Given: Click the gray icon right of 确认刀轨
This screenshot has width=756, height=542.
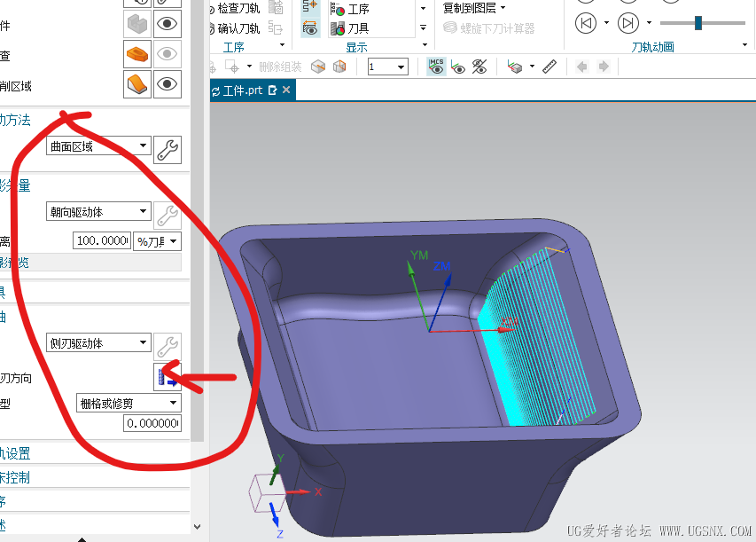Looking at the screenshot, I should coord(276,28).
